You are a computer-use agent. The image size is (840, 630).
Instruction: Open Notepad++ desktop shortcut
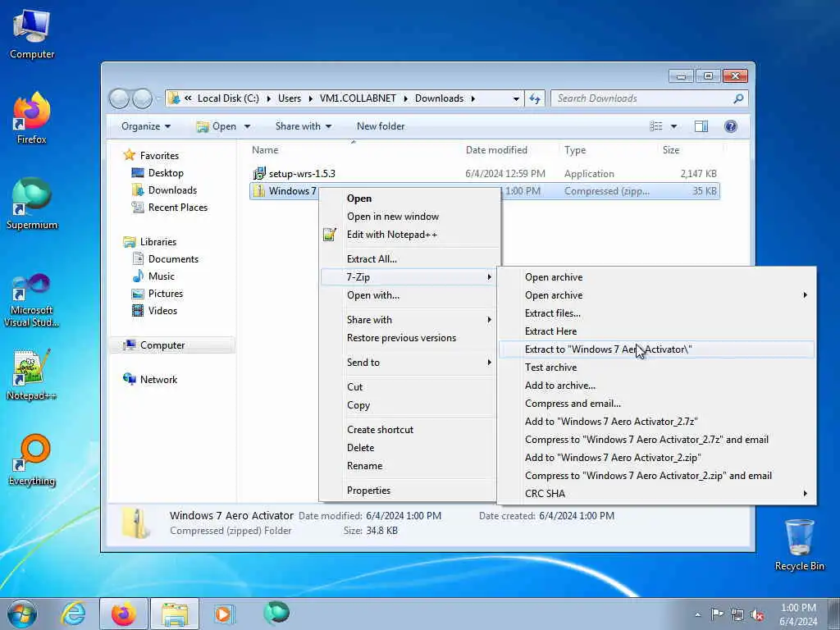point(32,375)
